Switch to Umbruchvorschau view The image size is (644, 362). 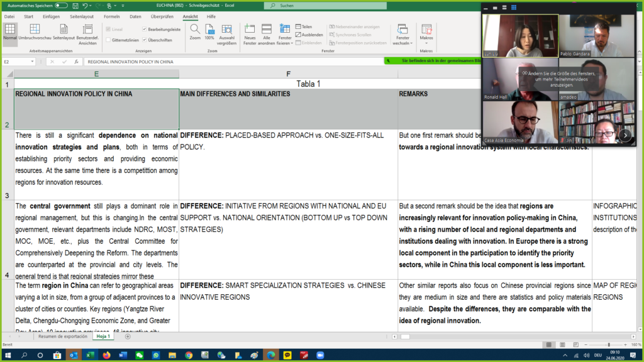point(35,33)
